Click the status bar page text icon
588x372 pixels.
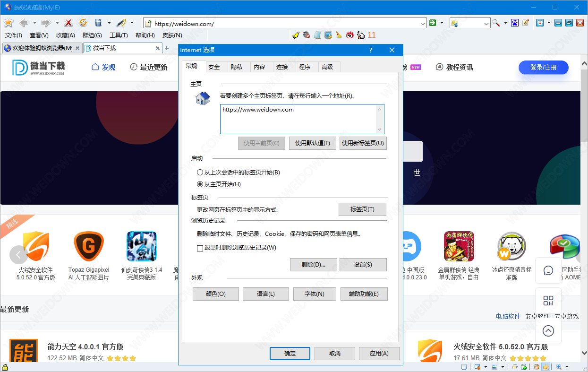[464, 367]
